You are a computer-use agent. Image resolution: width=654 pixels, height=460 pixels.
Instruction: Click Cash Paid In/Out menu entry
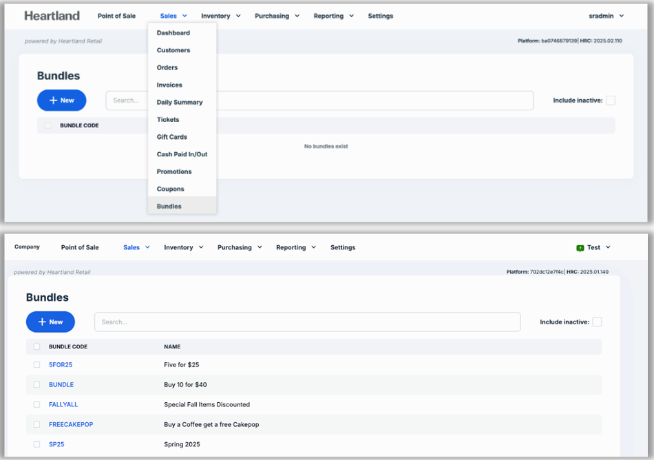[182, 154]
